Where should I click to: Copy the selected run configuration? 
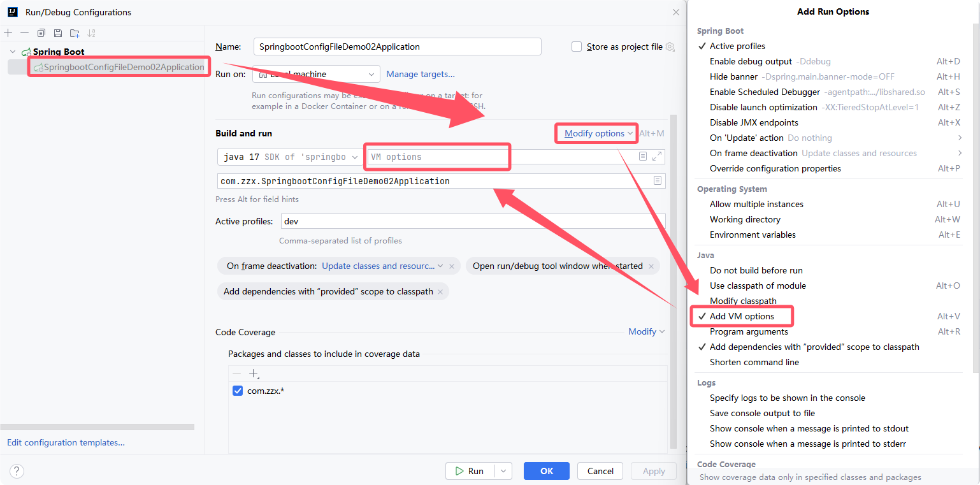click(41, 33)
